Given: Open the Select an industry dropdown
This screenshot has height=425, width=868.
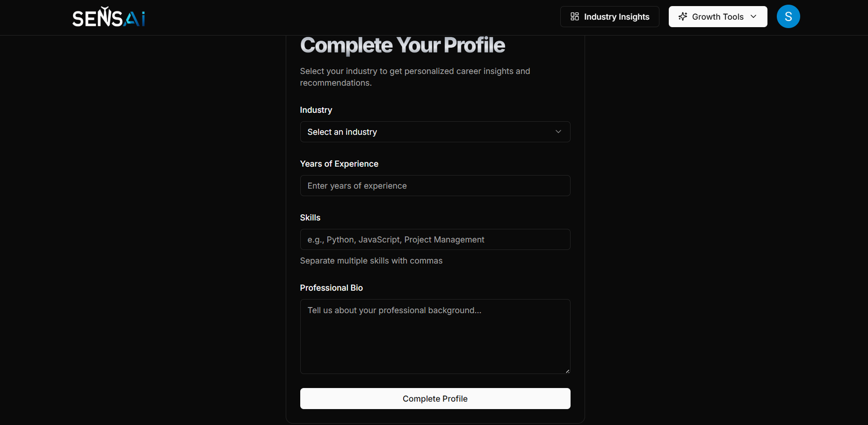Looking at the screenshot, I should 435,132.
